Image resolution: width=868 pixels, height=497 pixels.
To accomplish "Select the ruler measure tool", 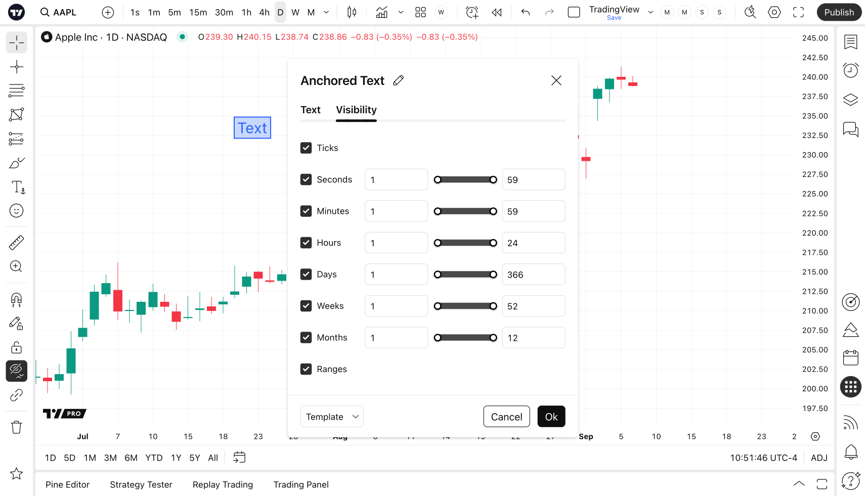I will [17, 243].
